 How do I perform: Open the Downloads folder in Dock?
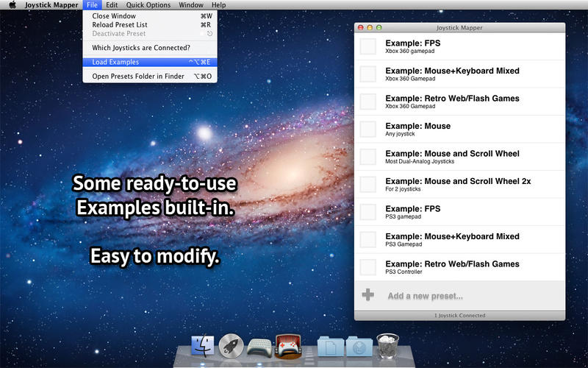359,346
